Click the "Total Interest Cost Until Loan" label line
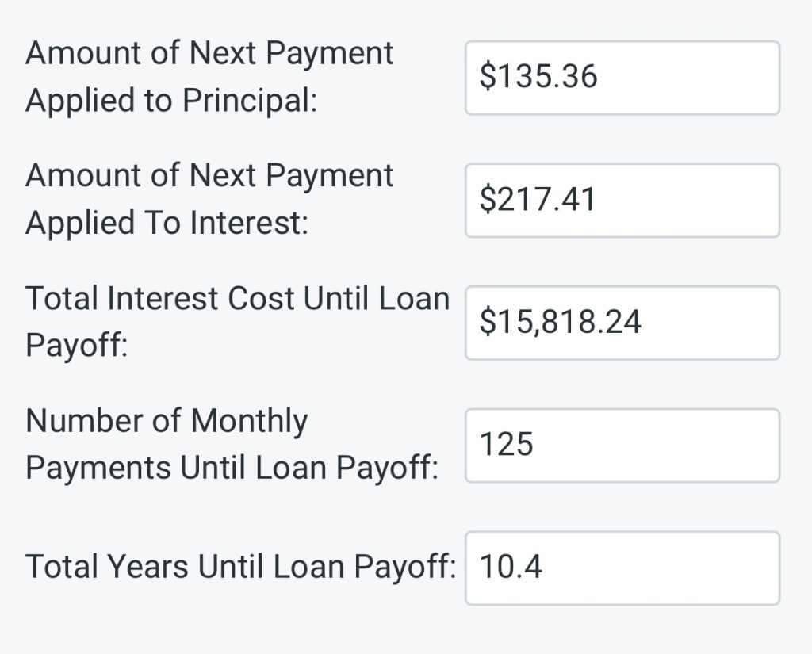This screenshot has height=654, width=812. [237, 299]
